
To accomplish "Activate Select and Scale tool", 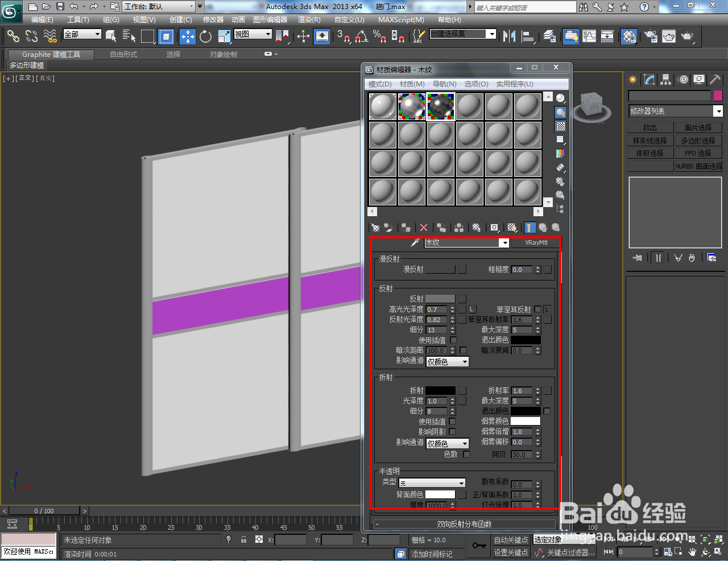I will (224, 36).
